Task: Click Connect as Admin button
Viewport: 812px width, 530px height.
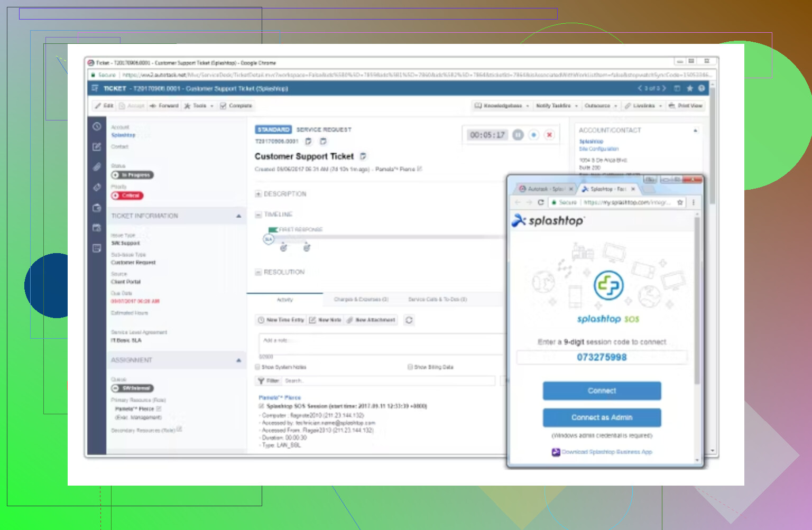Action: 602,417
